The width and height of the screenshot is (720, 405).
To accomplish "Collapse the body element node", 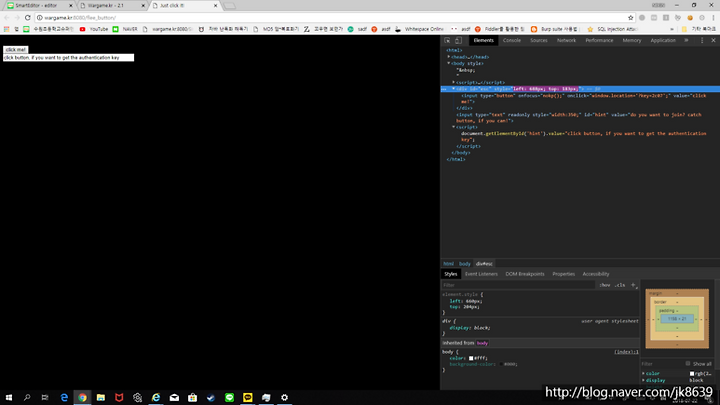I will (x=449, y=63).
